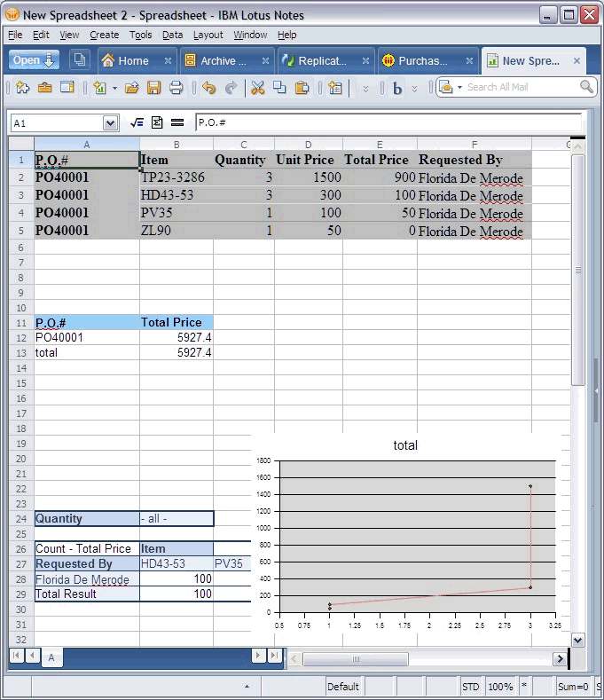Click the open folder icon
Viewport: 604px width, 700px height.
click(x=131, y=88)
